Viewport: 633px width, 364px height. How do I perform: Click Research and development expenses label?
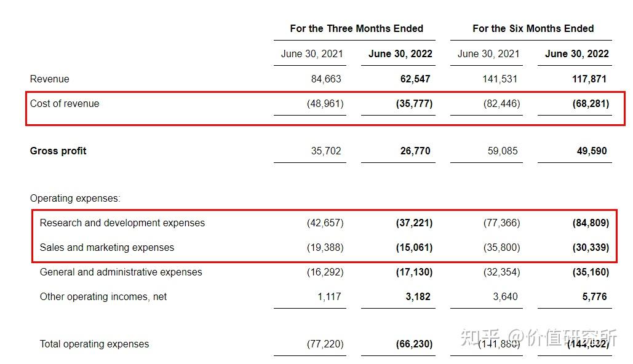click(x=122, y=223)
